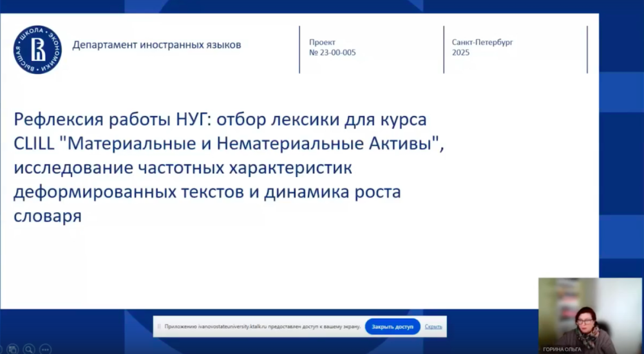This screenshot has width=644, height=354.
Task: Click the word "Проект" in the slide header
Action: click(x=322, y=42)
